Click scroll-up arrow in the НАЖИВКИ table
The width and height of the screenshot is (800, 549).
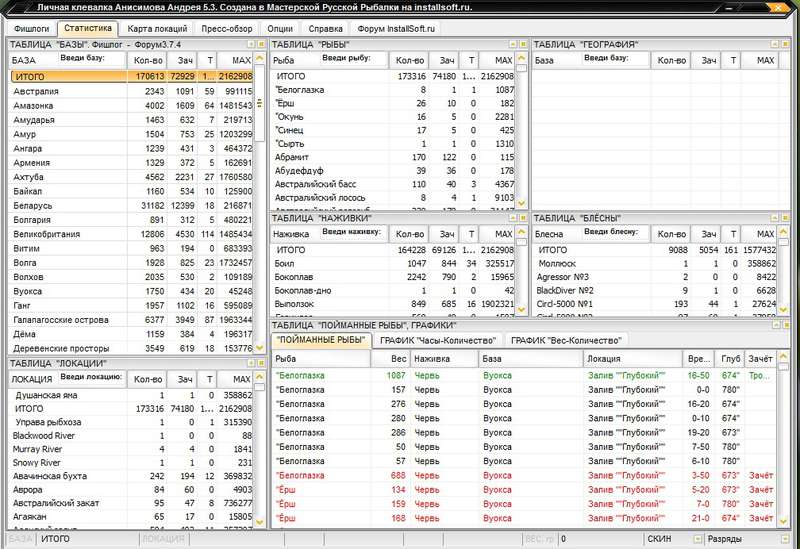(x=521, y=232)
